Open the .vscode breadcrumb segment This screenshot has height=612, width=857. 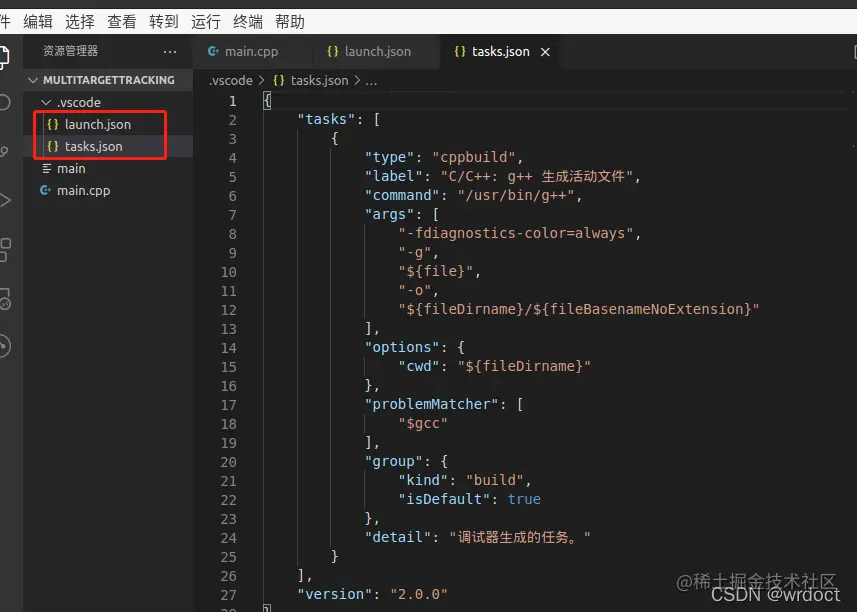pyautogui.click(x=231, y=81)
